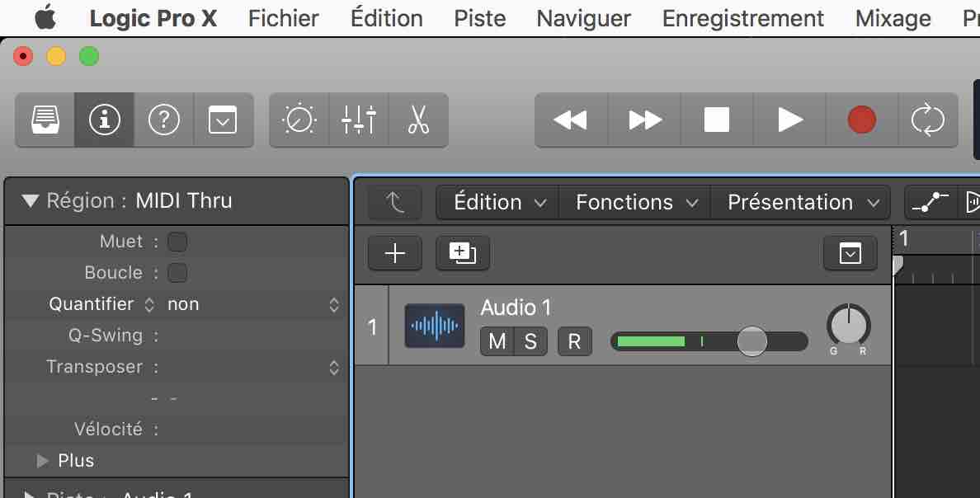Expand the Plus section
The image size is (980, 498).
pos(43,461)
